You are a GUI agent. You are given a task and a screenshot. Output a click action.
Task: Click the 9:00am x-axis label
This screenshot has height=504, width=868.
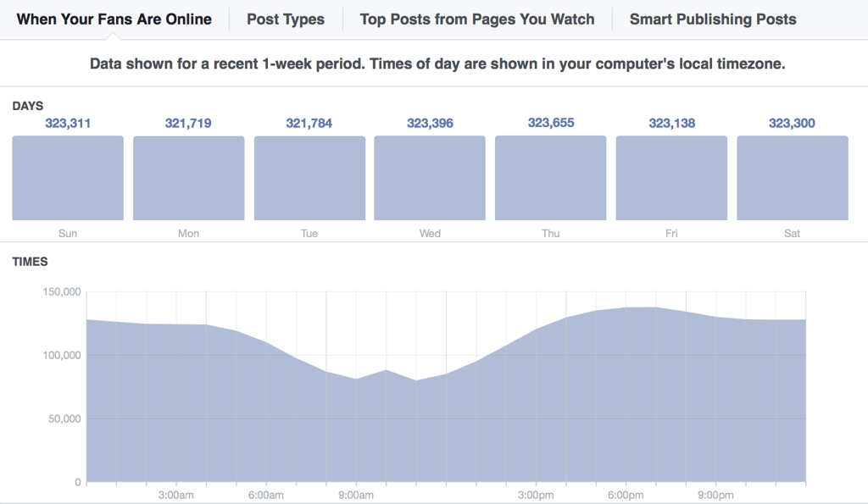tap(356, 496)
